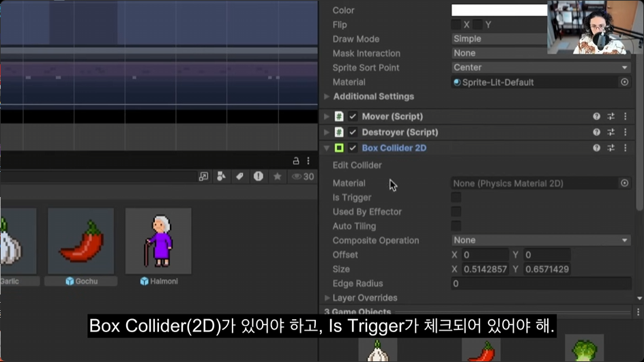This screenshot has height=362, width=644.
Task: Enable Flip X checkbox
Action: click(456, 25)
